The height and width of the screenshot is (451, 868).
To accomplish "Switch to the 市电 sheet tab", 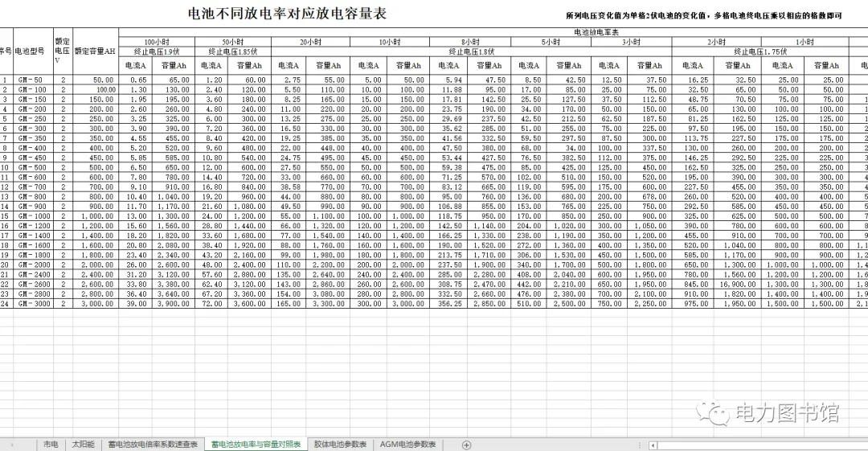I will click(x=51, y=445).
